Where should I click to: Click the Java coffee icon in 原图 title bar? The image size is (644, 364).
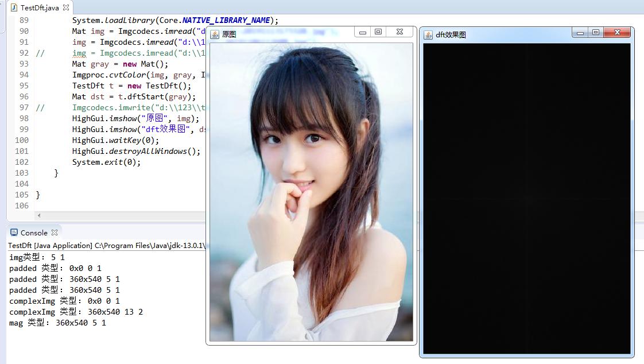pyautogui.click(x=215, y=33)
